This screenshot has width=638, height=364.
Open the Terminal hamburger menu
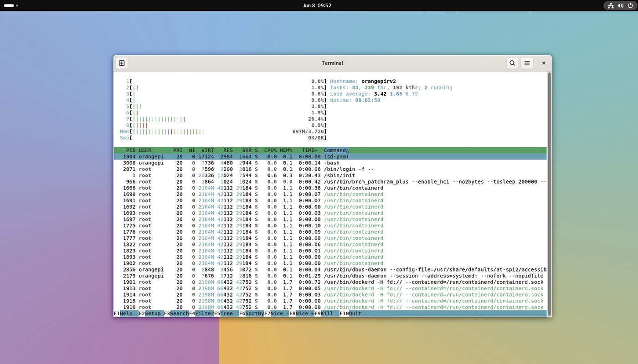[x=527, y=63]
